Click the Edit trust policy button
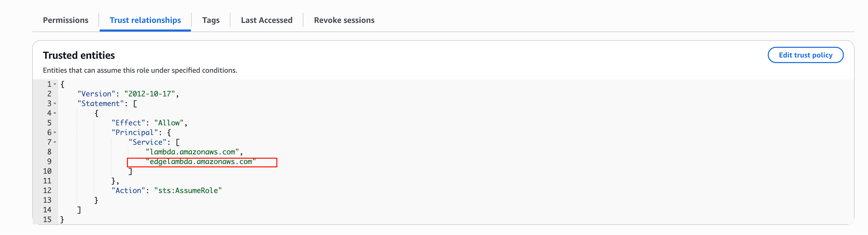The width and height of the screenshot is (868, 235). pos(805,55)
